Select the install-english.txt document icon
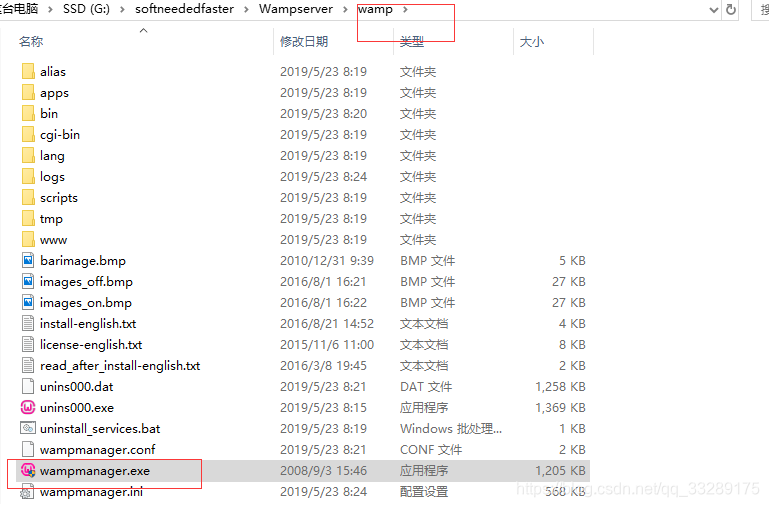Screen dimensions: 769x507 pos(28,324)
